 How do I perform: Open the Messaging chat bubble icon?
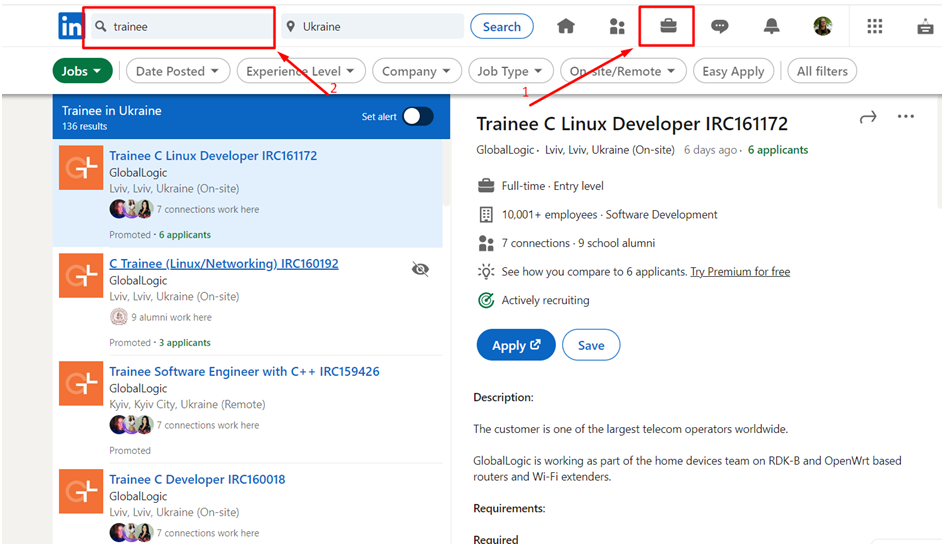point(719,27)
